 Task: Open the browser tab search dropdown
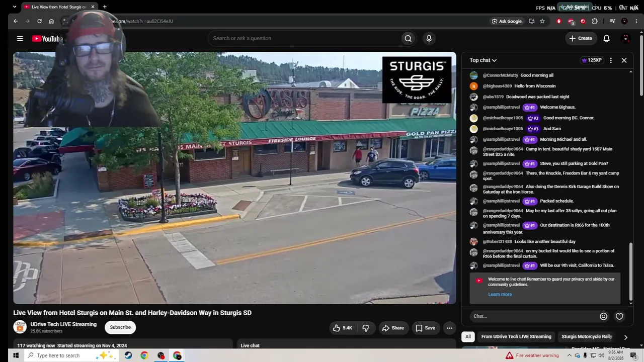click(14, 7)
